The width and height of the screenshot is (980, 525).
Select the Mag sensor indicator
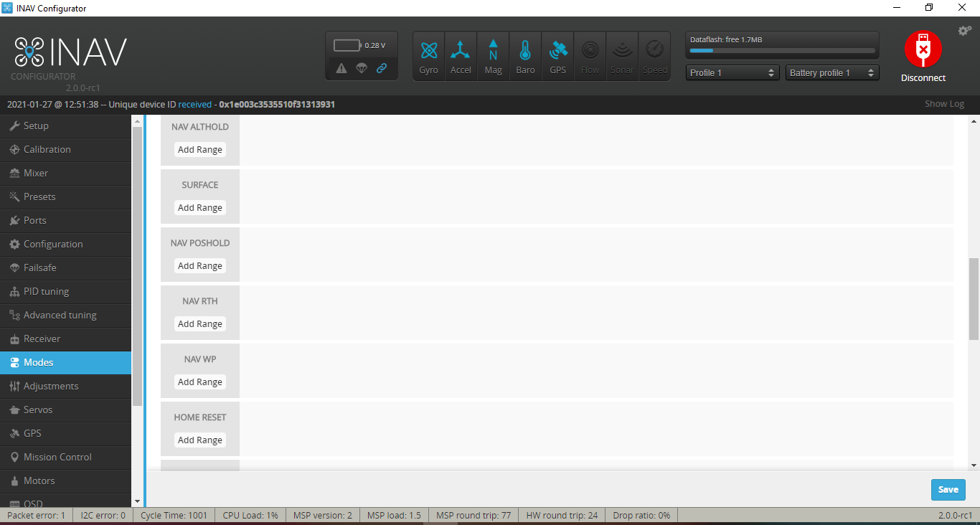493,55
